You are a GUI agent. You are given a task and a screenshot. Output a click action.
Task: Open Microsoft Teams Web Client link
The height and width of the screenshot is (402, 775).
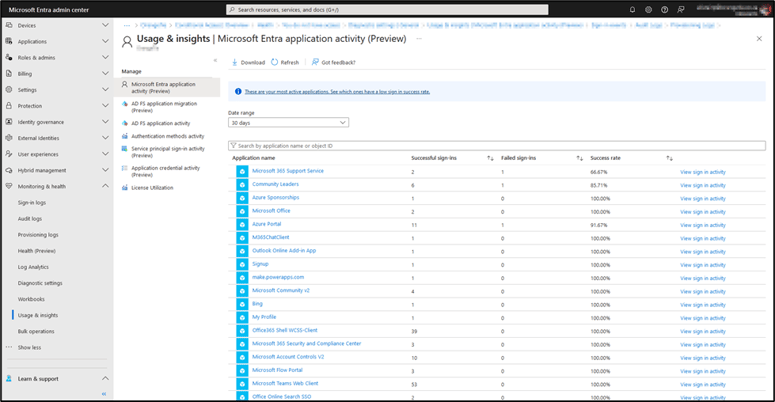point(285,383)
